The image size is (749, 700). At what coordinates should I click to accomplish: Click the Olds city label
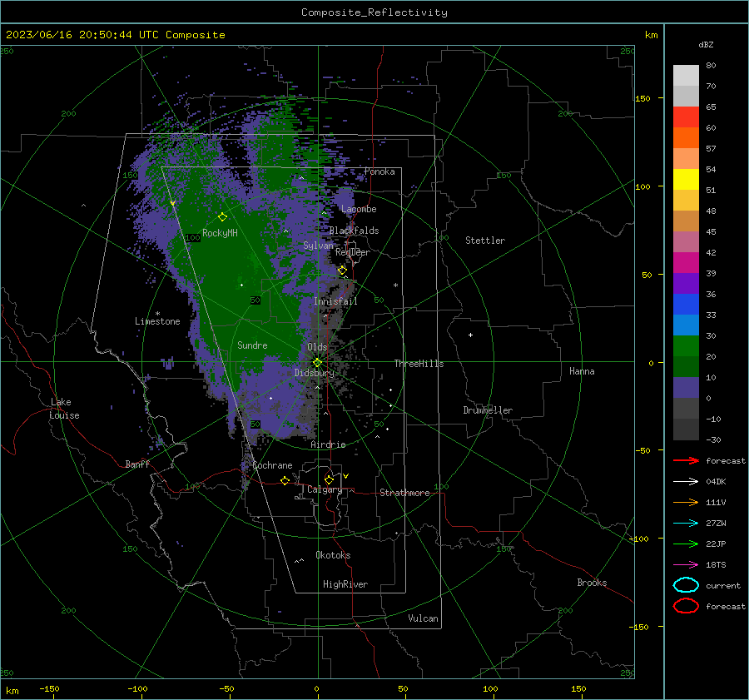pos(317,347)
